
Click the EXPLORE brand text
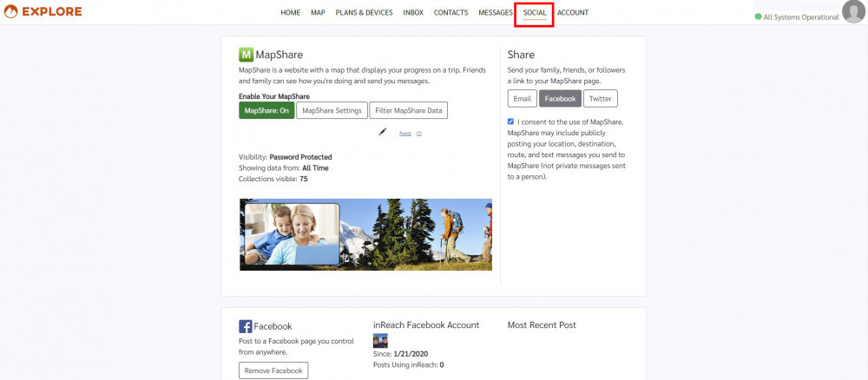click(51, 11)
